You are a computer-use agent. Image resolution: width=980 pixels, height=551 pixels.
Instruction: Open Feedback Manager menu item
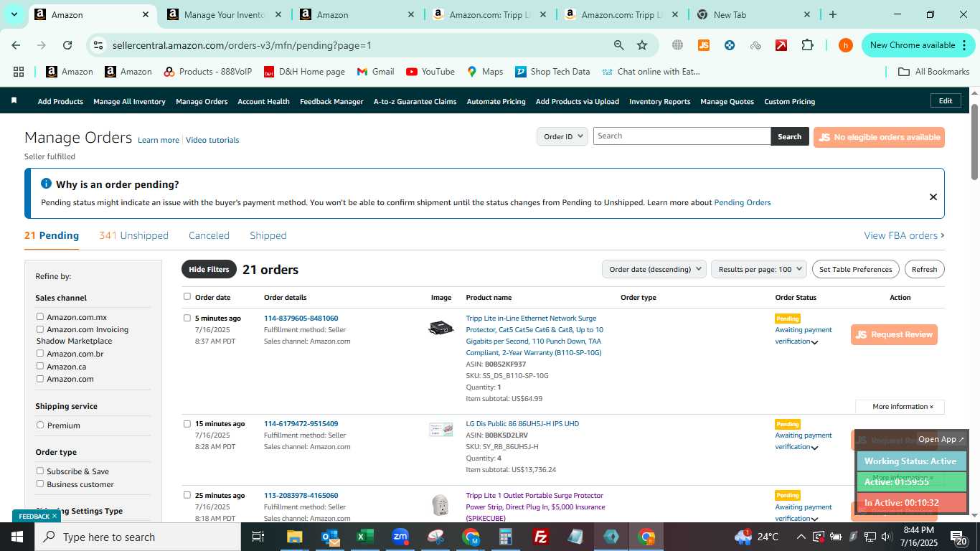point(331,101)
